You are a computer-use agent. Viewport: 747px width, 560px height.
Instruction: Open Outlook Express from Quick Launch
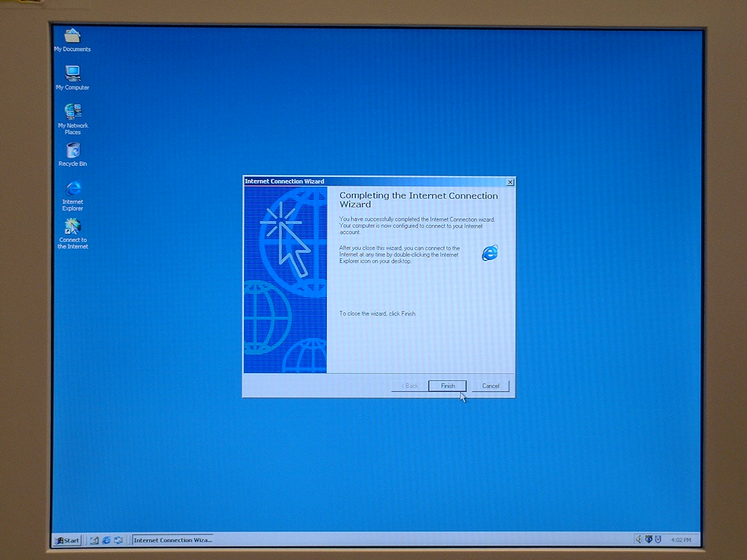tap(118, 540)
